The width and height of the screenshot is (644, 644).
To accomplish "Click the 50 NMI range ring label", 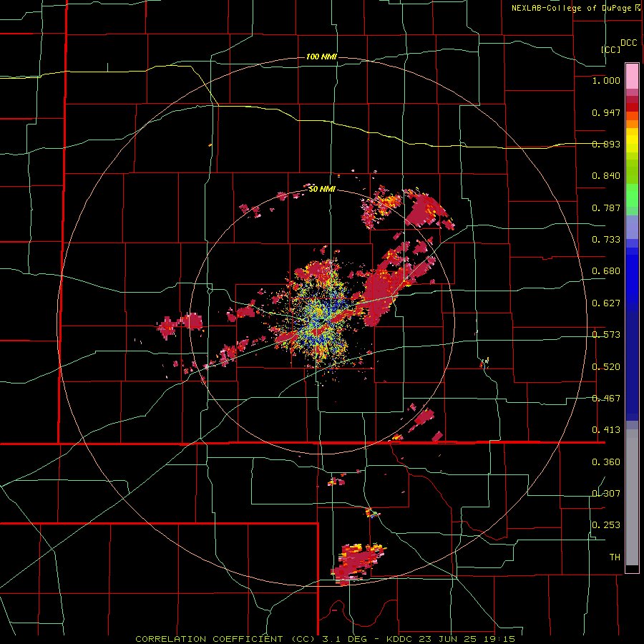I will click(x=322, y=189).
